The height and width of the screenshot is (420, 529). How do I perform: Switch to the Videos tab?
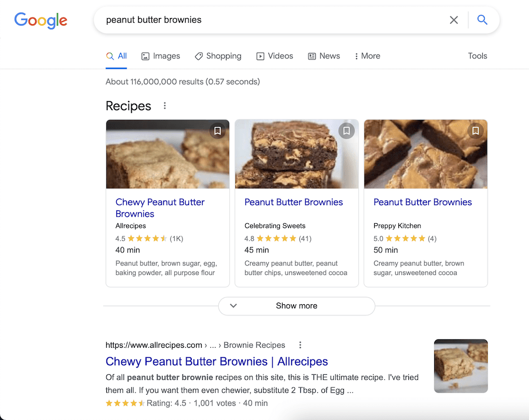(x=274, y=56)
